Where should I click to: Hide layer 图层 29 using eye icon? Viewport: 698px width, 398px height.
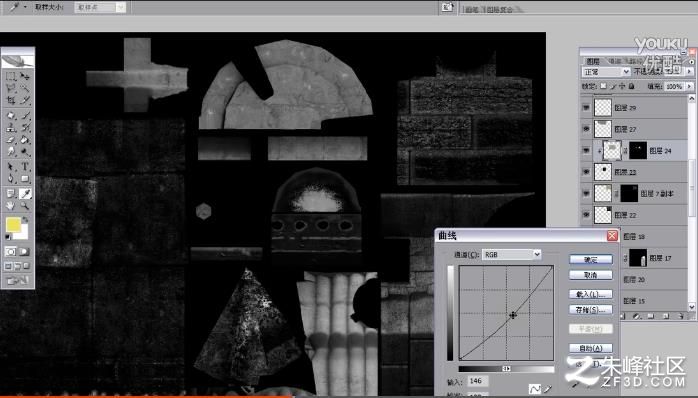586,108
